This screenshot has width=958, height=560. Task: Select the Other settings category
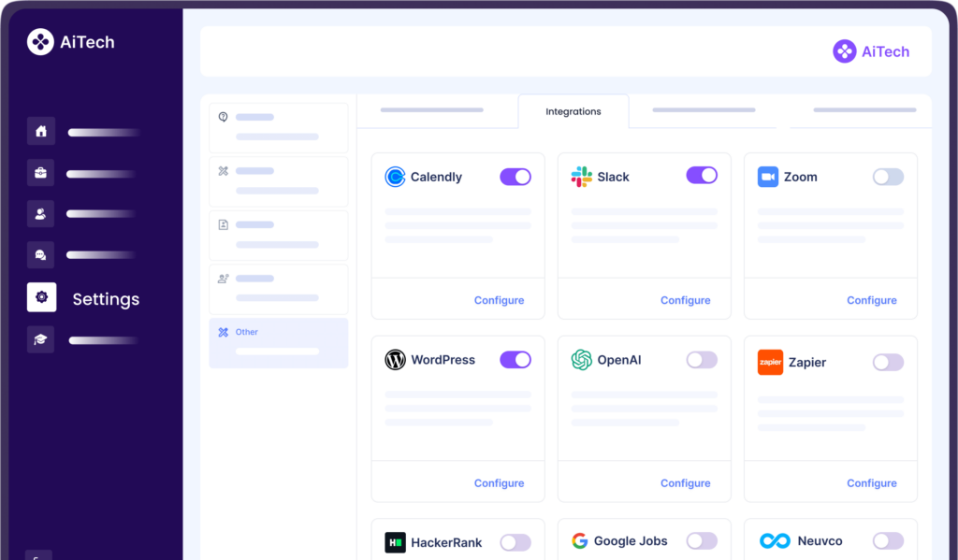pos(278,342)
